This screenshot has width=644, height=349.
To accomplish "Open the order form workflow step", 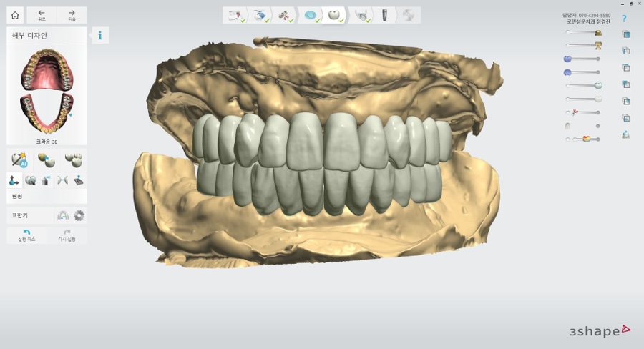I will 235,16.
